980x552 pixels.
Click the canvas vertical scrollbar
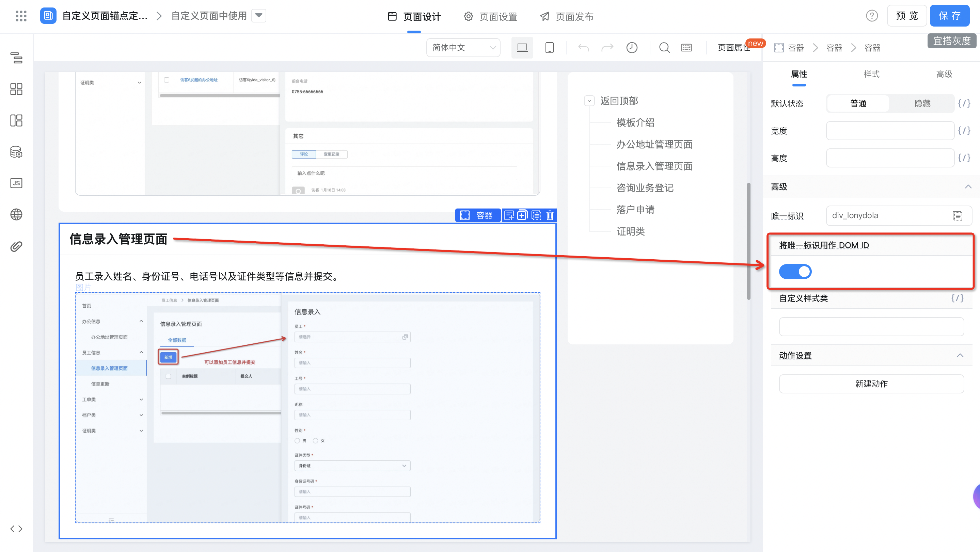pos(748,241)
